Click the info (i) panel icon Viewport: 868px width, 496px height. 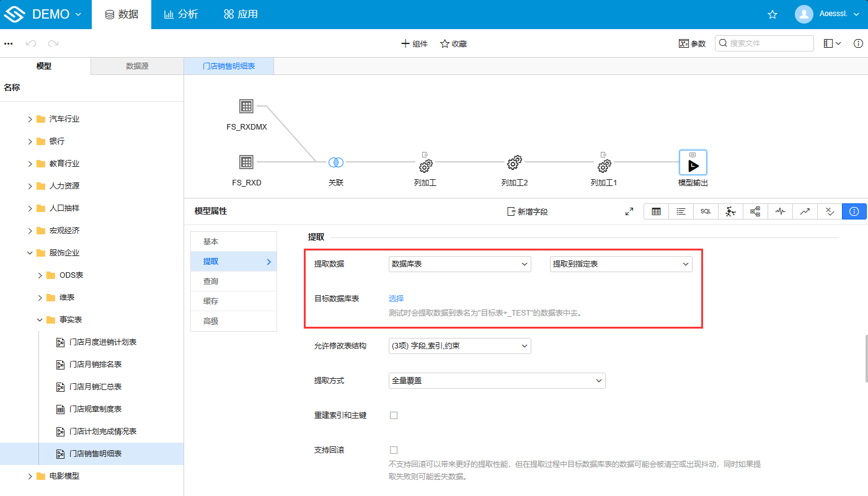pos(854,211)
